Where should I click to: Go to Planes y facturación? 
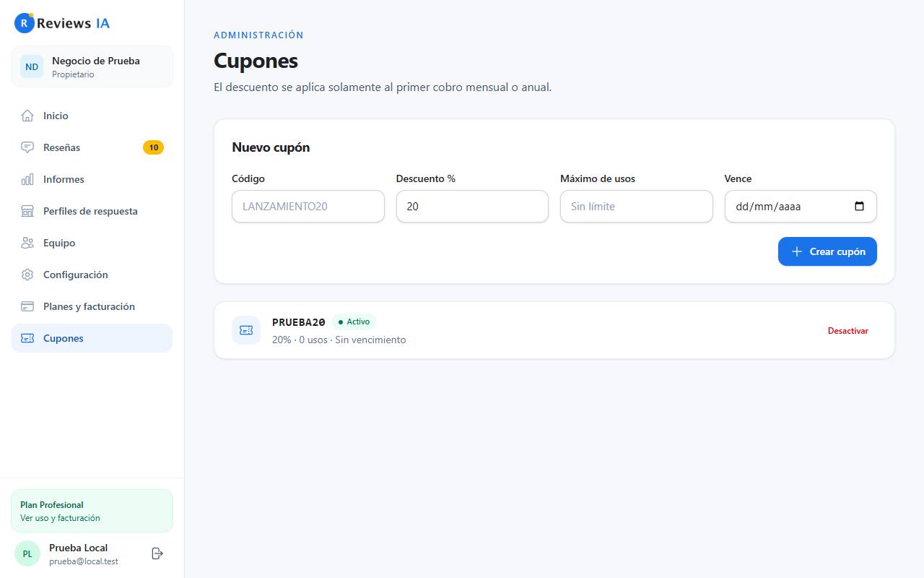coord(92,306)
